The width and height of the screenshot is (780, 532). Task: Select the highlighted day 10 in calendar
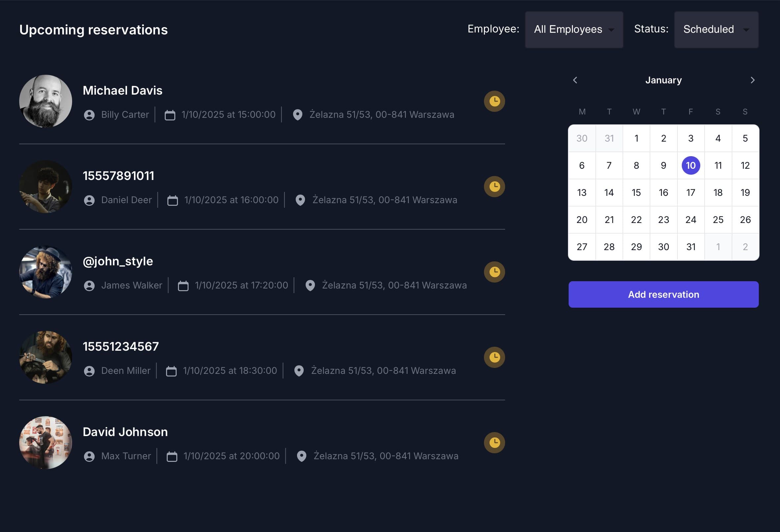690,165
